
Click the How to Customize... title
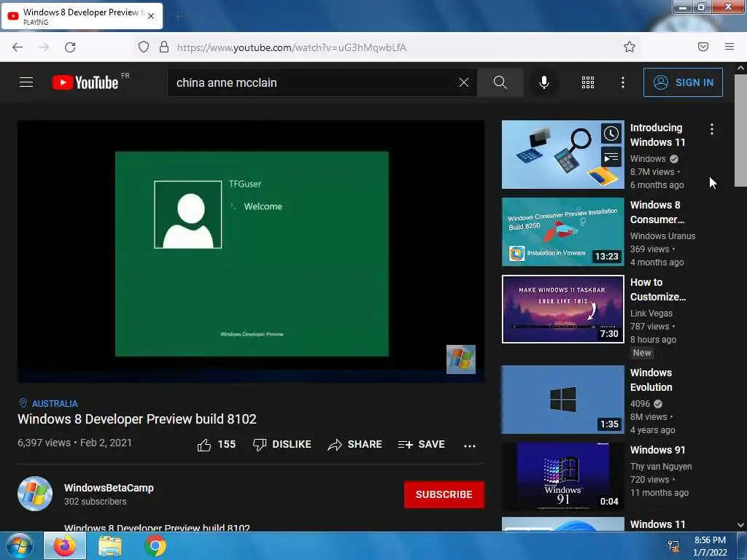(x=658, y=289)
